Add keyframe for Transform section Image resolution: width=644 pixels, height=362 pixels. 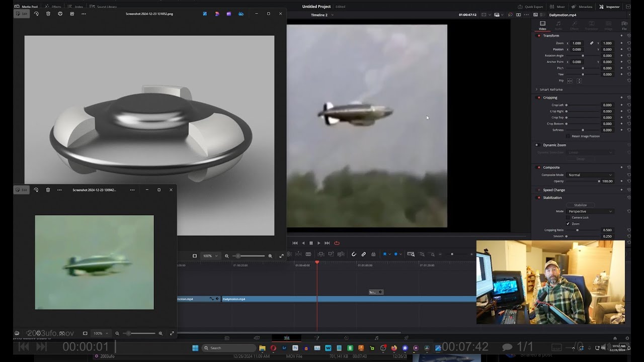coord(621,36)
